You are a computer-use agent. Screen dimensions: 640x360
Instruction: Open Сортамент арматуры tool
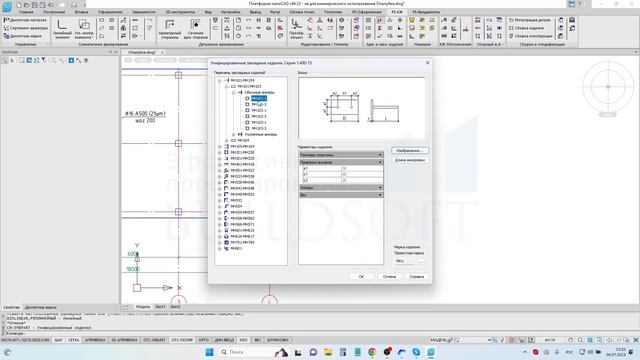(x=25, y=28)
